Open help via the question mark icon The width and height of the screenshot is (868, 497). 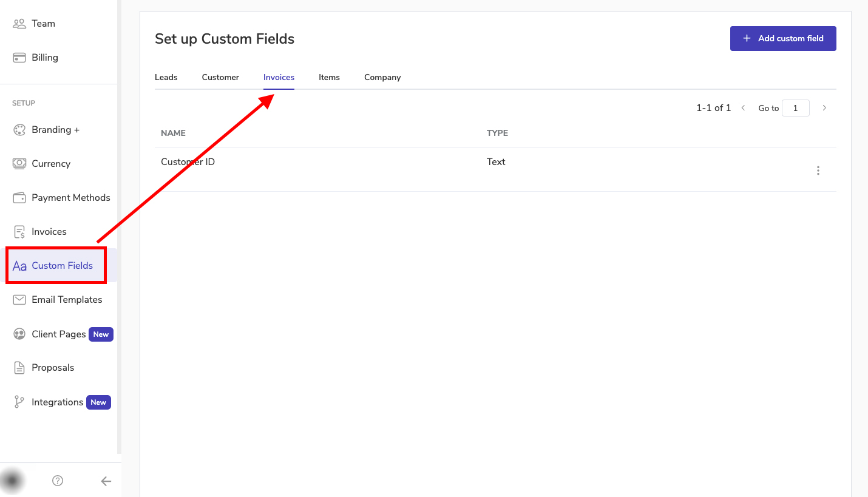pyautogui.click(x=58, y=481)
